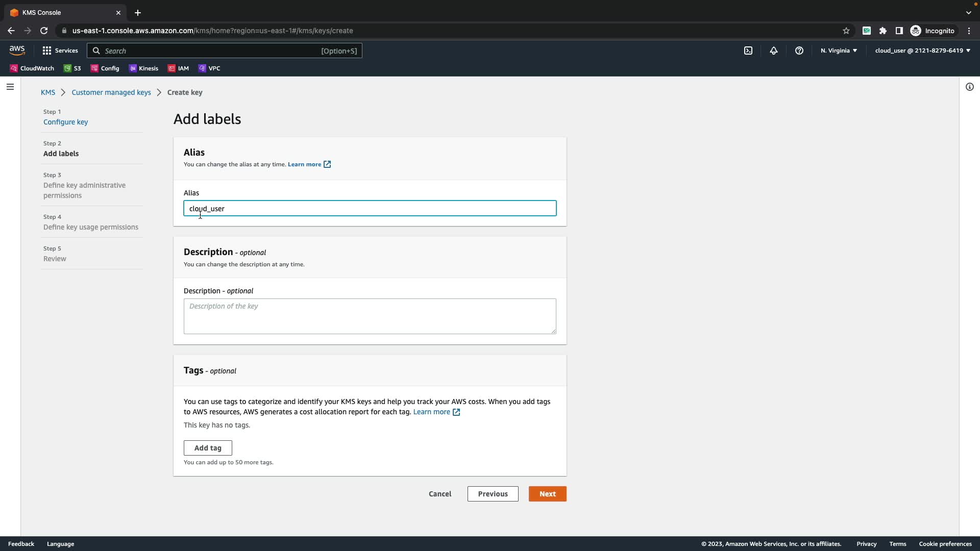
Task: Focus the AWS console search box
Action: click(x=225, y=51)
